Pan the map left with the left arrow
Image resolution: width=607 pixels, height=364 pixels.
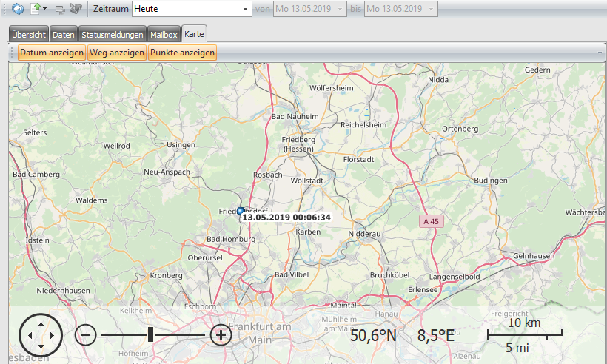pyautogui.click(x=30, y=335)
